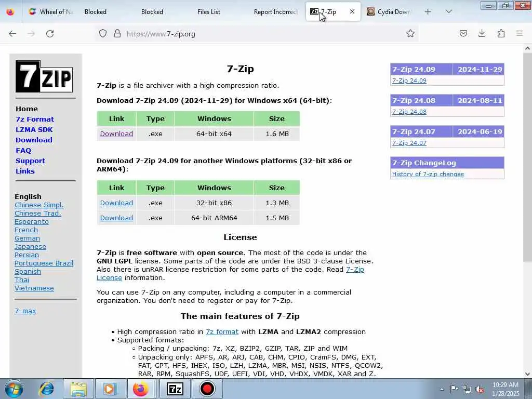
Task: Switch language to Chinese Simpl.
Action: (39, 205)
